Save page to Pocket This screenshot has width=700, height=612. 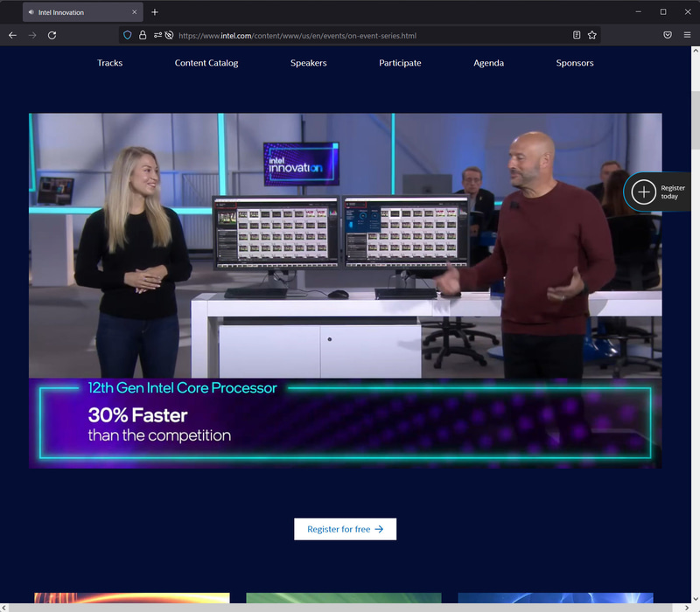pyautogui.click(x=668, y=35)
